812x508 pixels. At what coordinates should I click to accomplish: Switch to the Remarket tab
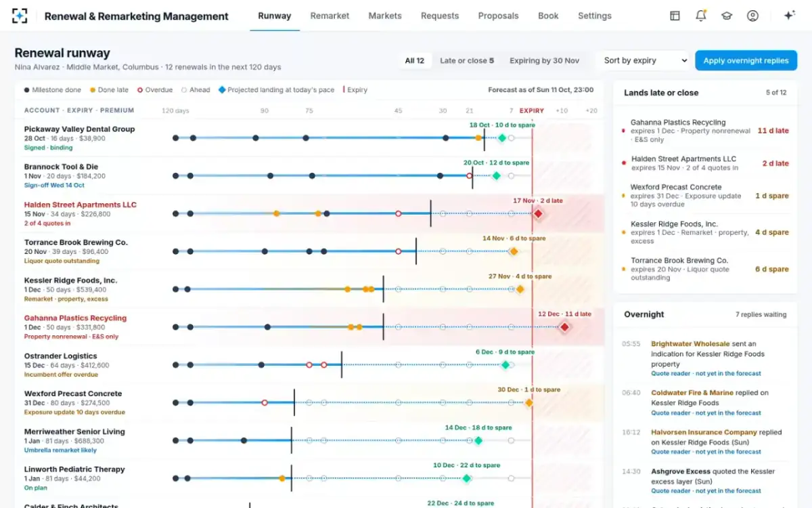coord(330,16)
